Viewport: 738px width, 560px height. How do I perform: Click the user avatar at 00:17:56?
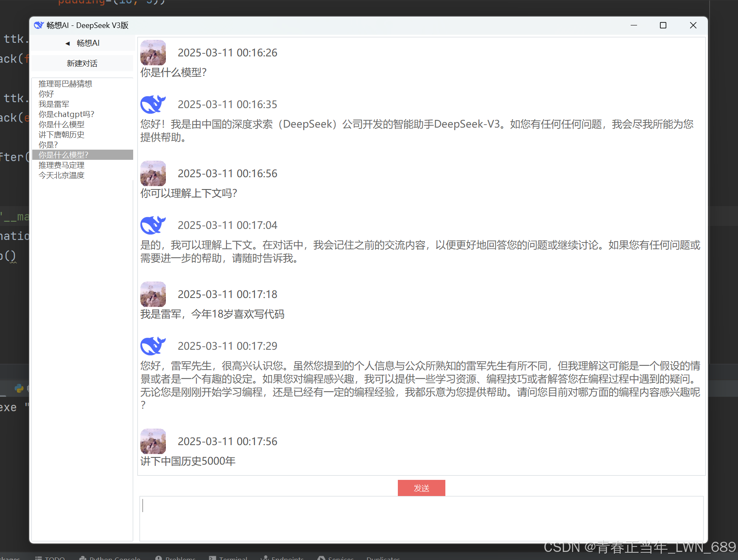coord(153,441)
